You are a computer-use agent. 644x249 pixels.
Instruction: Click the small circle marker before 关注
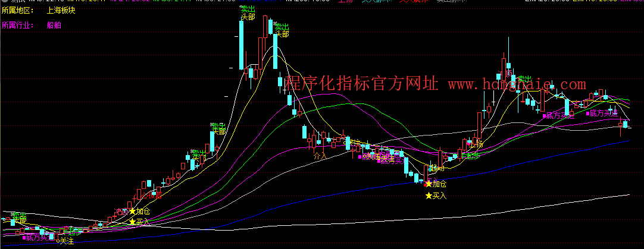pyautogui.click(x=57, y=241)
